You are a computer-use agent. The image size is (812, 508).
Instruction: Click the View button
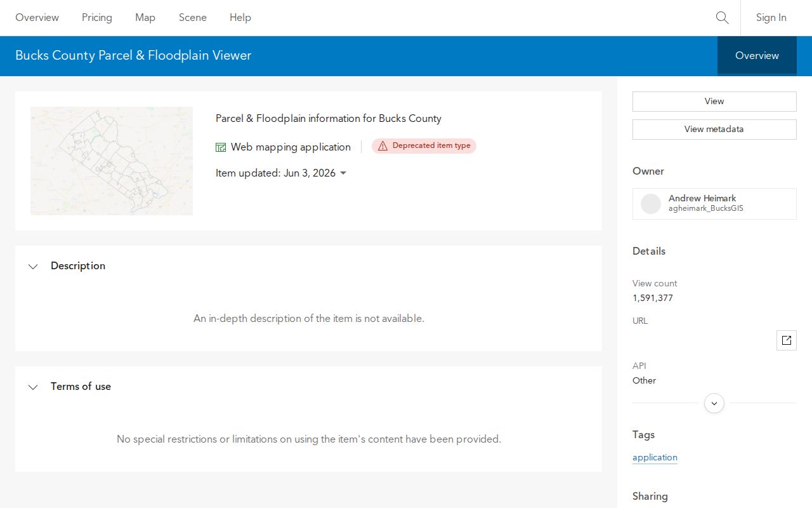714,102
